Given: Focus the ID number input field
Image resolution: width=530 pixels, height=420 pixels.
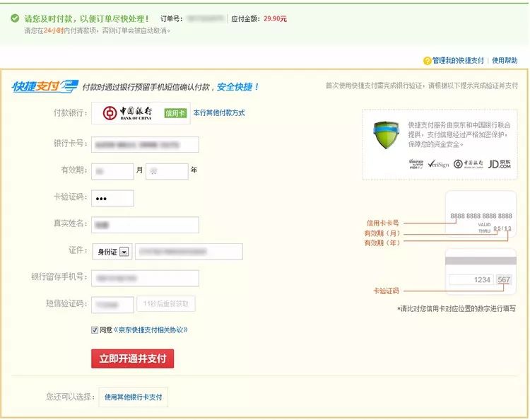Looking at the screenshot, I should click(189, 252).
